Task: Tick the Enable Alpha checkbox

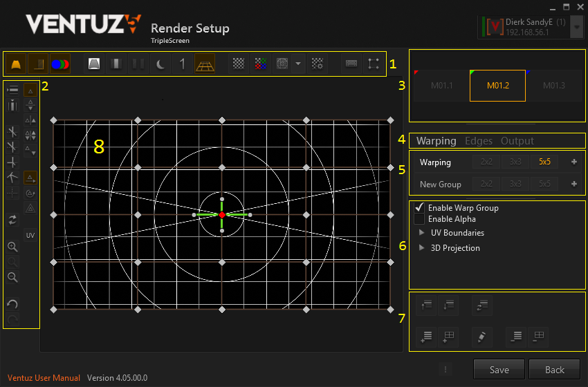Action: tap(419, 219)
